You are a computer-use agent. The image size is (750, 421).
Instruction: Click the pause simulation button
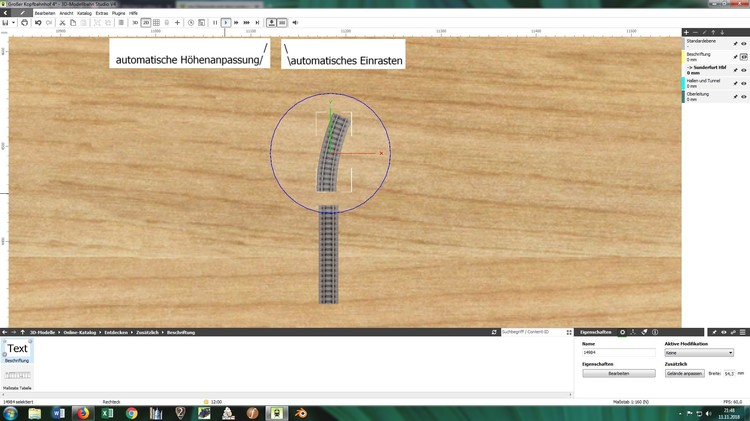pyautogui.click(x=214, y=21)
